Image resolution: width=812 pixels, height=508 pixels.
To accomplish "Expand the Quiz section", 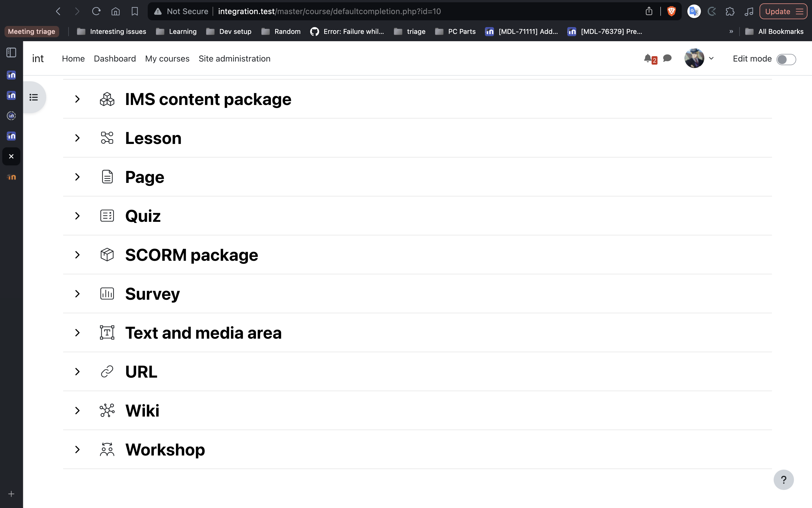I will click(78, 216).
